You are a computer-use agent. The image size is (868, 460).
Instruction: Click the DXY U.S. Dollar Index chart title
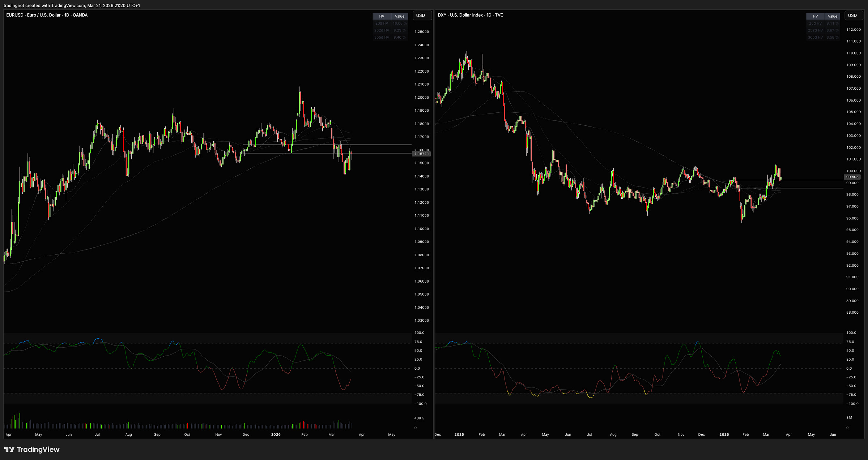pyautogui.click(x=470, y=15)
